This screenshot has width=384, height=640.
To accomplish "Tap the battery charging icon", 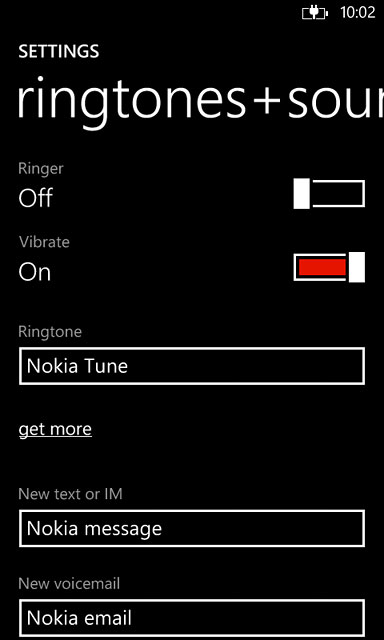I will [315, 13].
